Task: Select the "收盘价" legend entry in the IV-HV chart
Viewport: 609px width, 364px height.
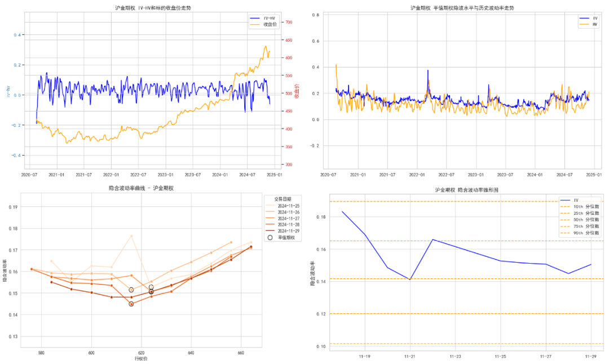Action: pos(263,24)
